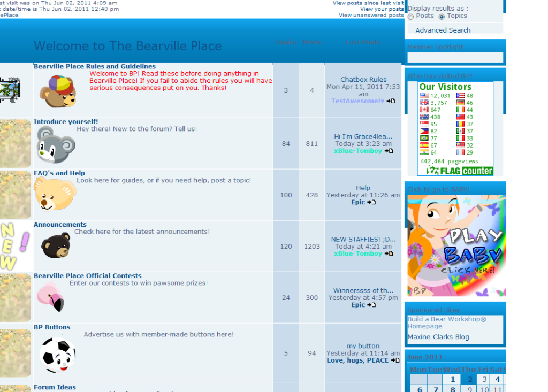Click the soccer ball icon for BP Buttons
Viewport: 548px width, 392px height.
(58, 355)
